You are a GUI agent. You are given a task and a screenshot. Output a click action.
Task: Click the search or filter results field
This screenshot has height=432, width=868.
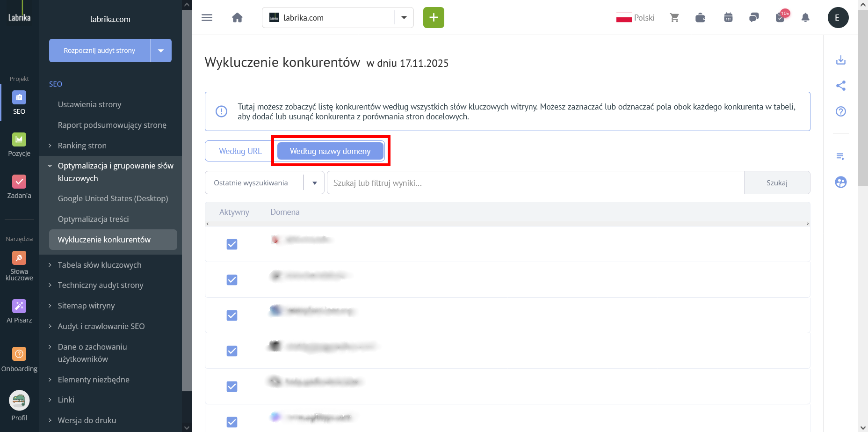[535, 183]
